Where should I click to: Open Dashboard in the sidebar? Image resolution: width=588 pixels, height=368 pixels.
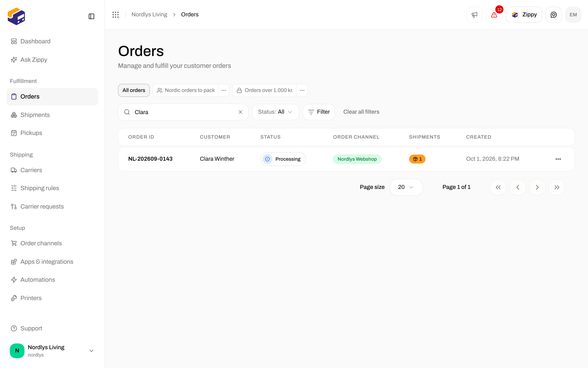52,41
